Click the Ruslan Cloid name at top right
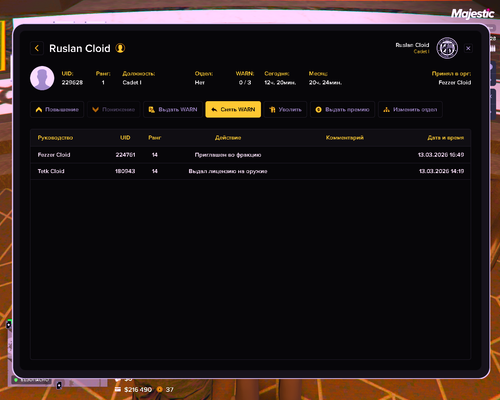The height and width of the screenshot is (400, 500). click(x=412, y=45)
